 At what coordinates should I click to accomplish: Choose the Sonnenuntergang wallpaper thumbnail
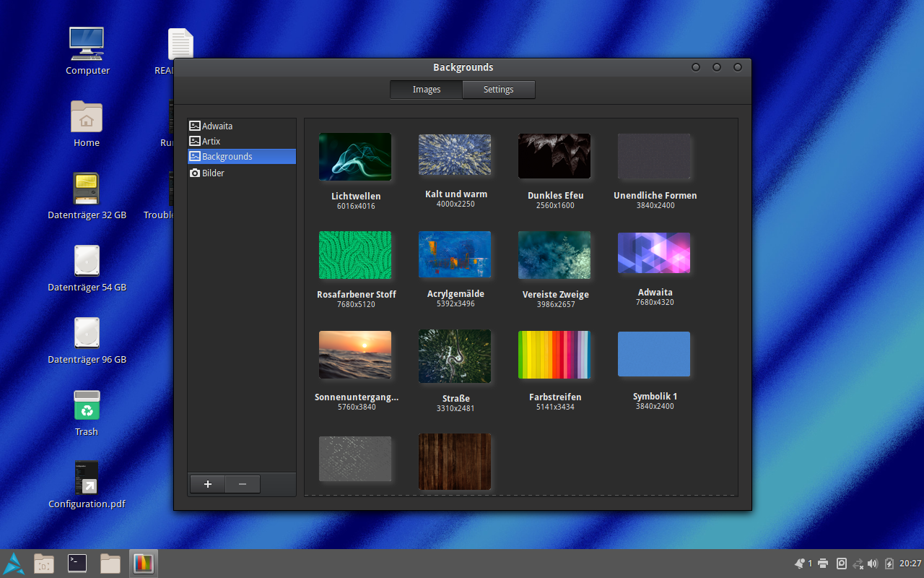(x=355, y=355)
